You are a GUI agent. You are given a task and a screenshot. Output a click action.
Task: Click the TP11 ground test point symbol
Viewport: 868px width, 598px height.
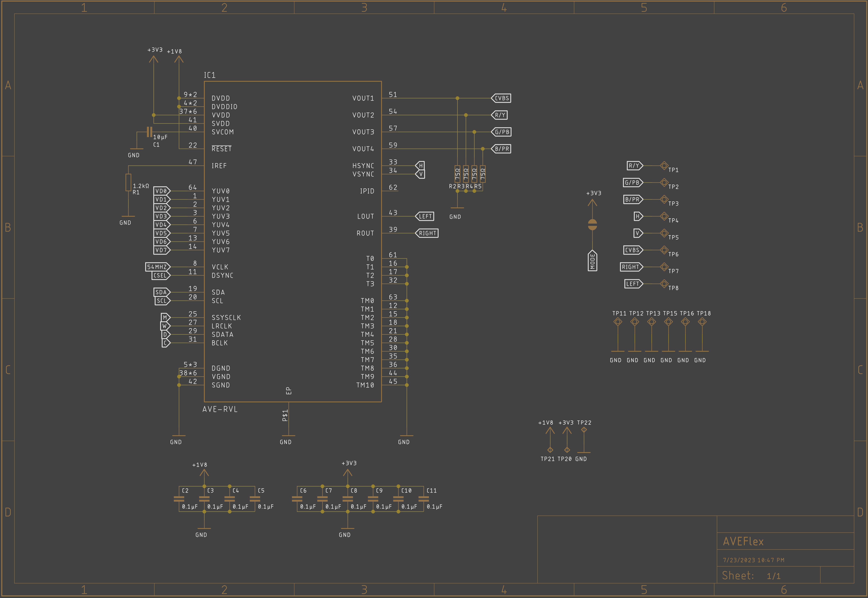(618, 322)
